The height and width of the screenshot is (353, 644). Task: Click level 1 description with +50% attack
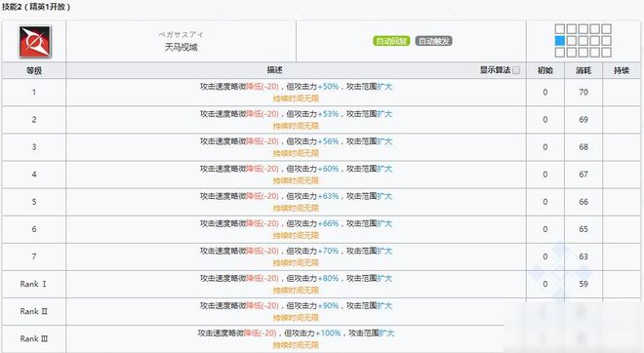pos(296,93)
